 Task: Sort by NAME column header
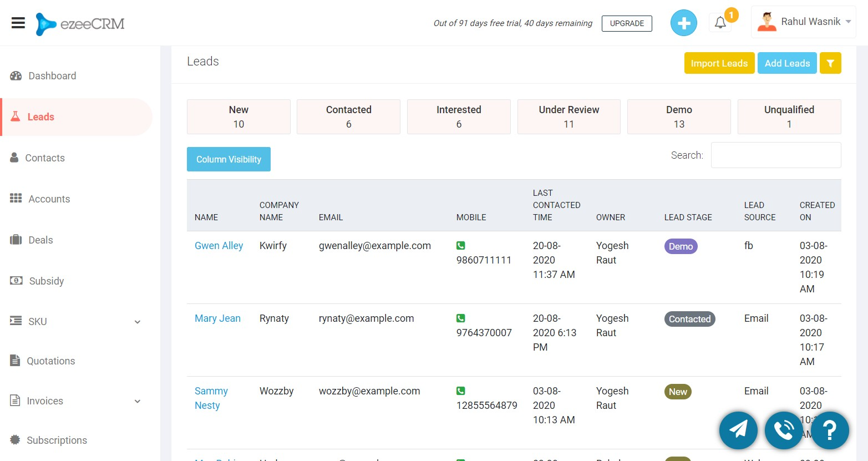pyautogui.click(x=206, y=217)
